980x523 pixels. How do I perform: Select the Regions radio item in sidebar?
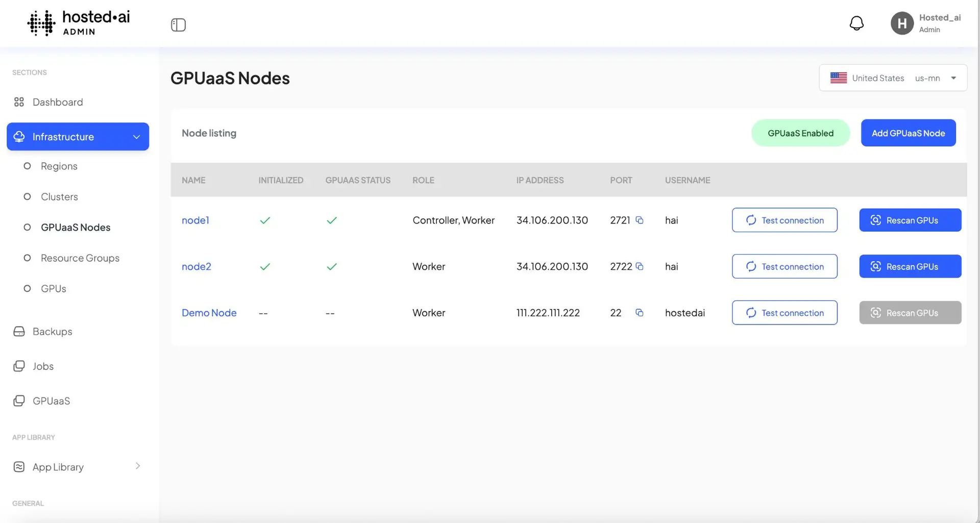[27, 166]
